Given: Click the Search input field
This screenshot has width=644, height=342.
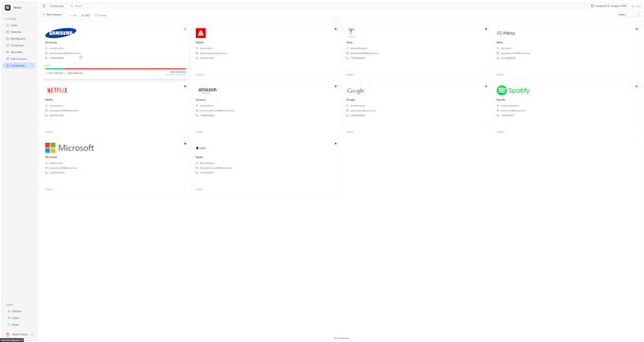Looking at the screenshot, I should coord(328,6).
